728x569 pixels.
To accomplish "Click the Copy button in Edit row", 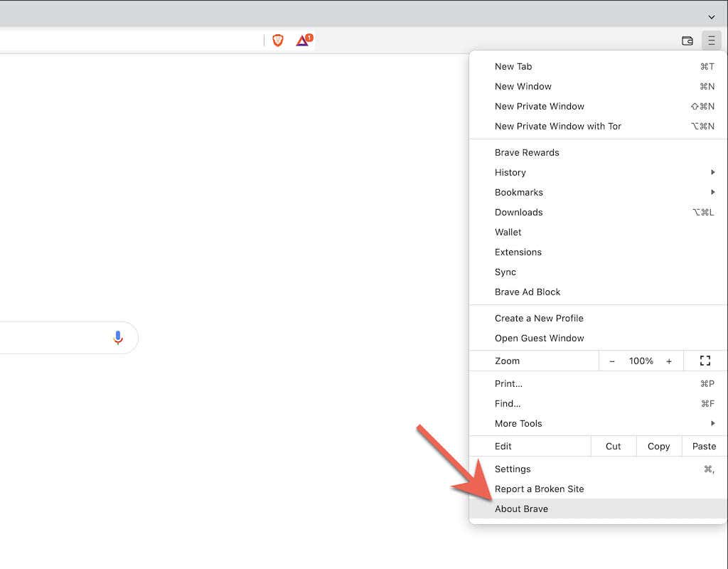I will [658, 447].
